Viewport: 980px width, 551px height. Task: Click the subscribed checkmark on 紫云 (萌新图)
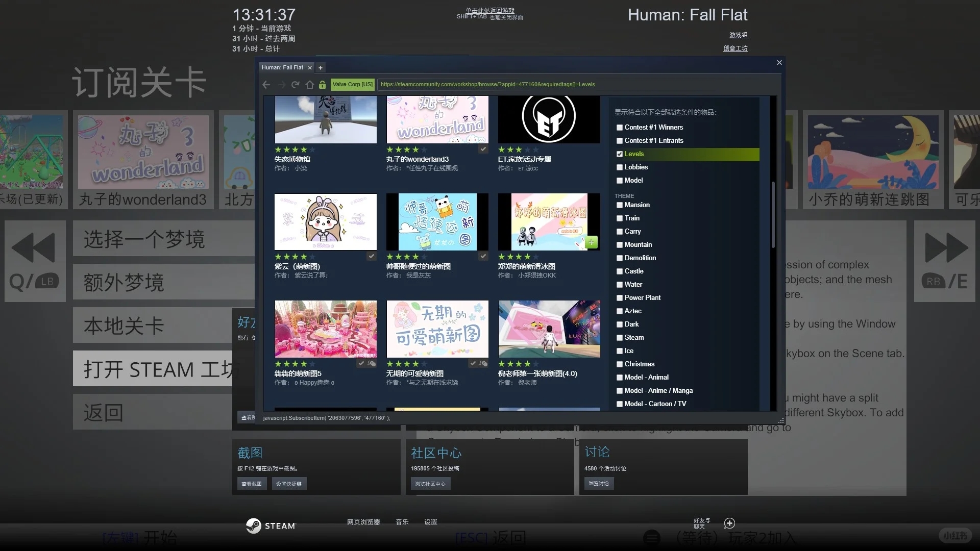click(372, 256)
